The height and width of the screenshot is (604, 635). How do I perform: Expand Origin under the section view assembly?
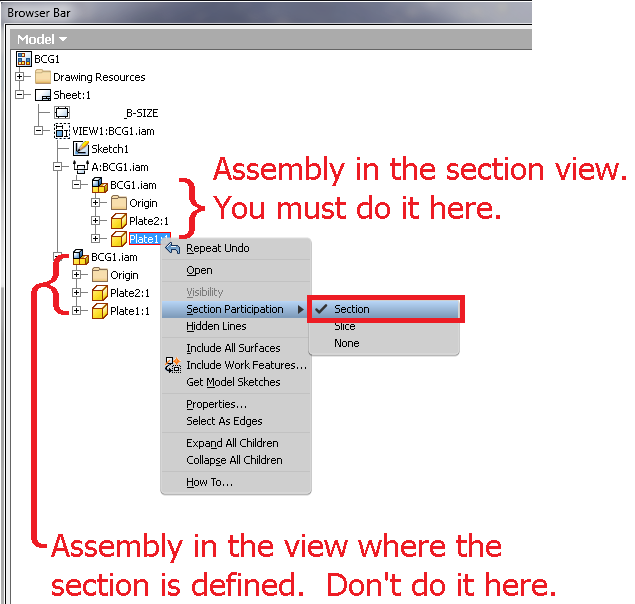(95, 203)
